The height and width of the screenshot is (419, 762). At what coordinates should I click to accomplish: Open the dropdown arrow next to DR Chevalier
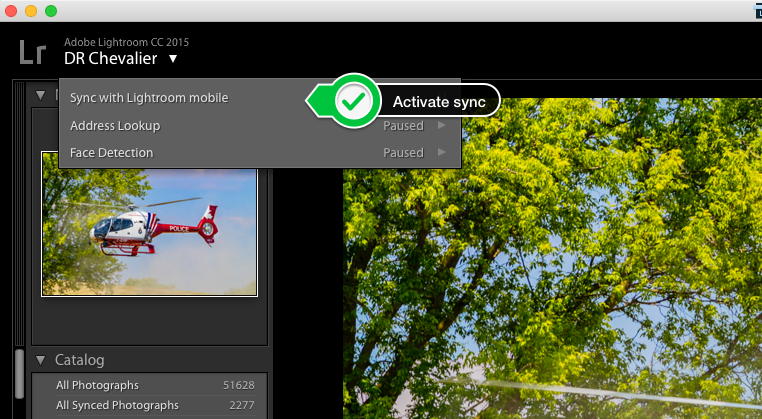tap(173, 59)
